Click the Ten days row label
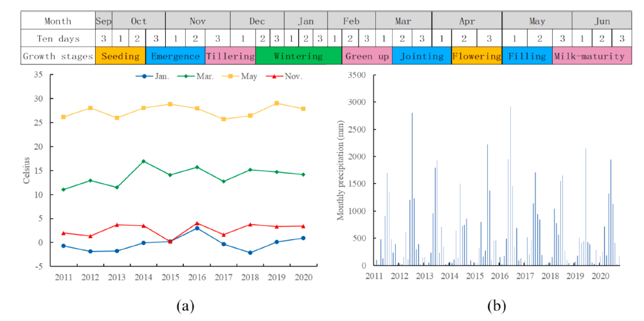This screenshot has width=644, height=321. pyautogui.click(x=58, y=39)
